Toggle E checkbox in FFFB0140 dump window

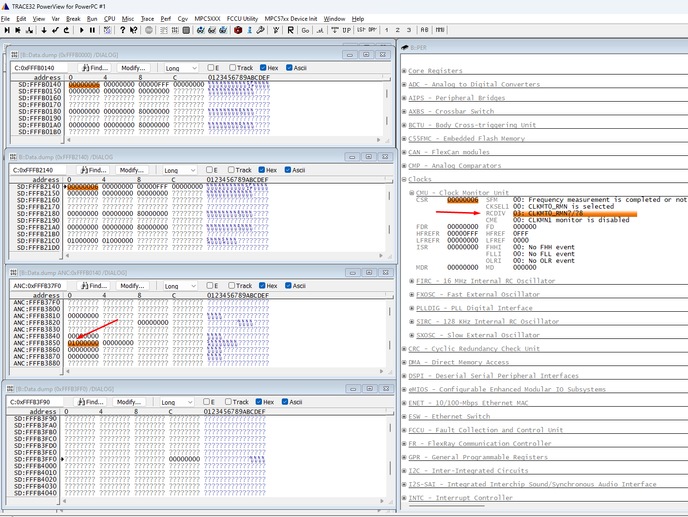[x=211, y=68]
